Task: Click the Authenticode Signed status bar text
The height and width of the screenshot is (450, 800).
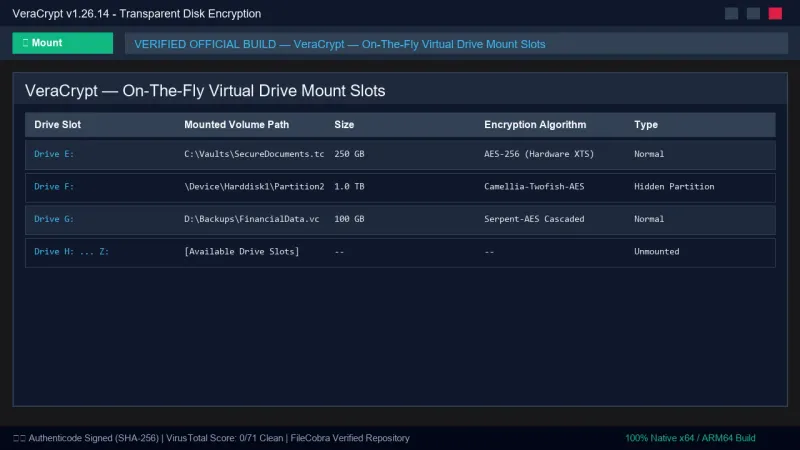Action: point(211,438)
